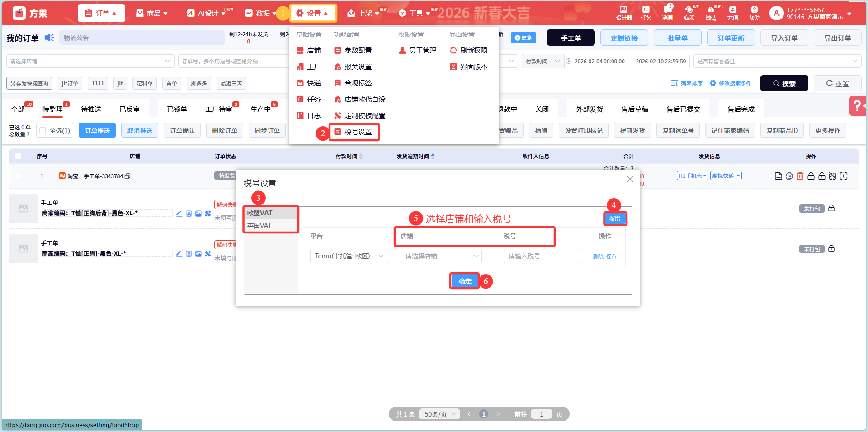Click the 请输入税号 tax number field
Screen dimensions: 868x432
(541, 256)
